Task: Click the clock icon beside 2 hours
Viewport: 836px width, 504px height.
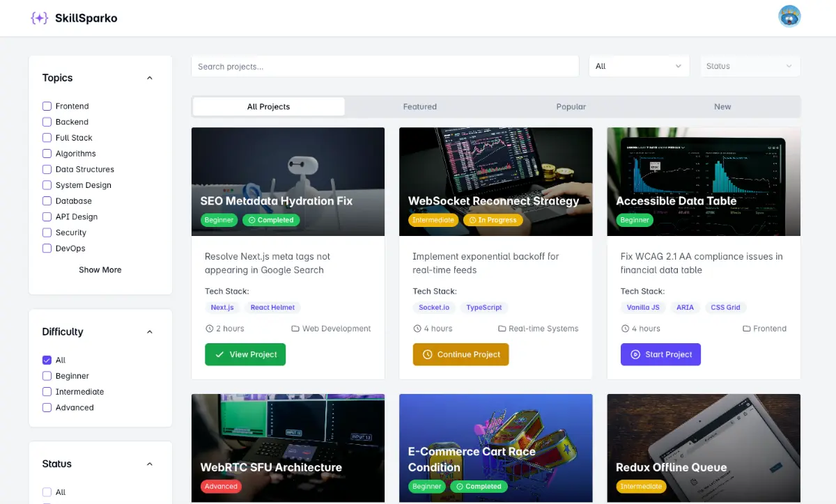Action: pos(209,329)
